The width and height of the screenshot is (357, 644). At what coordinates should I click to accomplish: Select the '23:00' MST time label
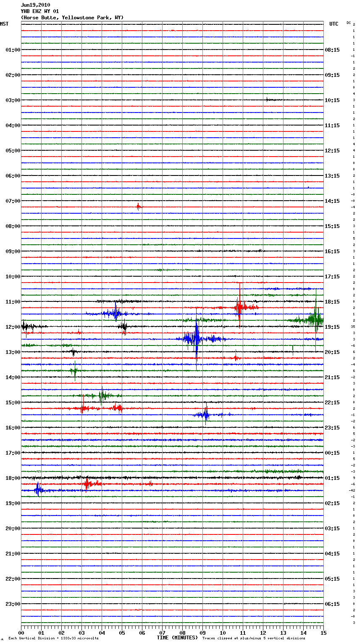pos(13,604)
